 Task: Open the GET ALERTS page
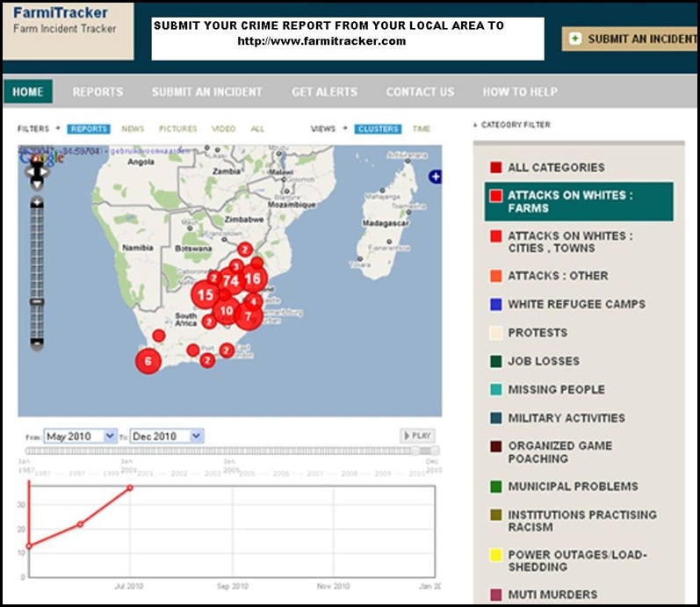pos(325,92)
